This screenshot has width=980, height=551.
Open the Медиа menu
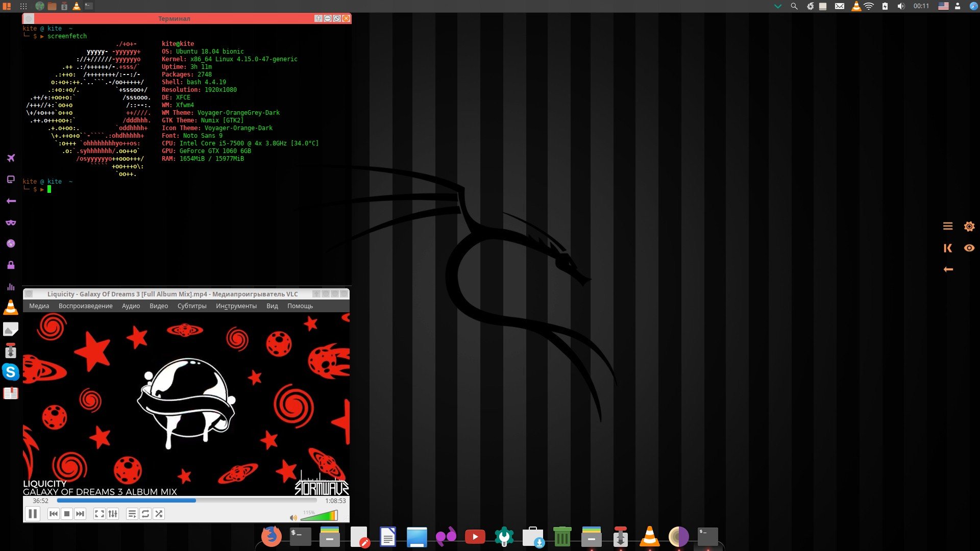39,306
